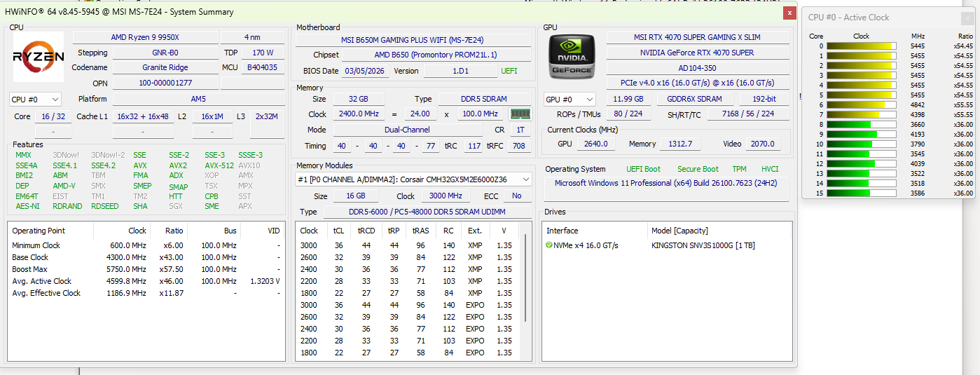
Task: Click the OPN 100-000001277 field
Action: point(165,83)
